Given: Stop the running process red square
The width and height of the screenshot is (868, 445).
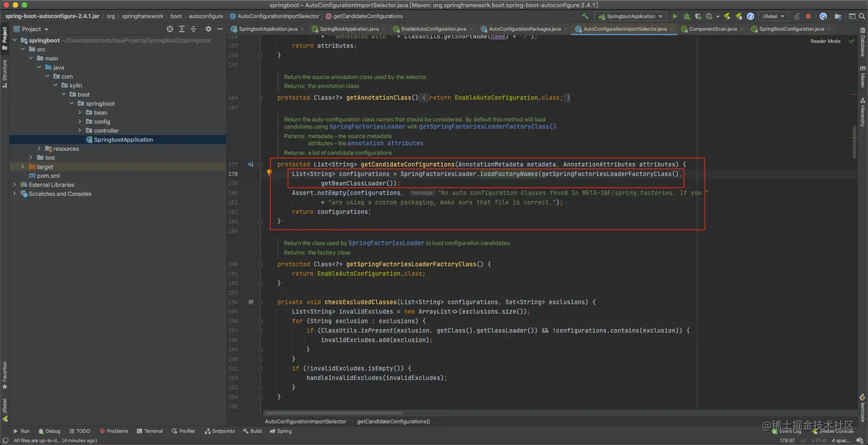Looking at the screenshot, I should (808, 17).
